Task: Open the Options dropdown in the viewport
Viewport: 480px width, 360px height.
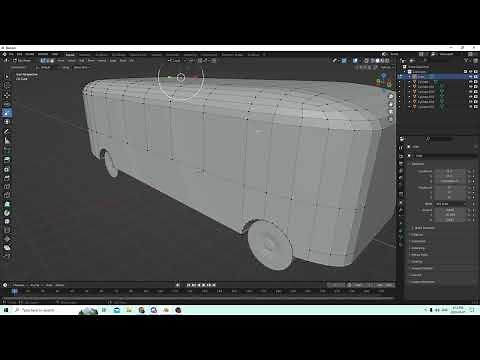Action: pyautogui.click(x=386, y=67)
